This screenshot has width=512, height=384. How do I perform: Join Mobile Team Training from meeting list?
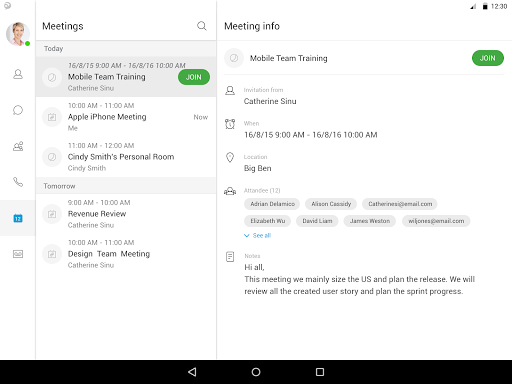tap(194, 77)
